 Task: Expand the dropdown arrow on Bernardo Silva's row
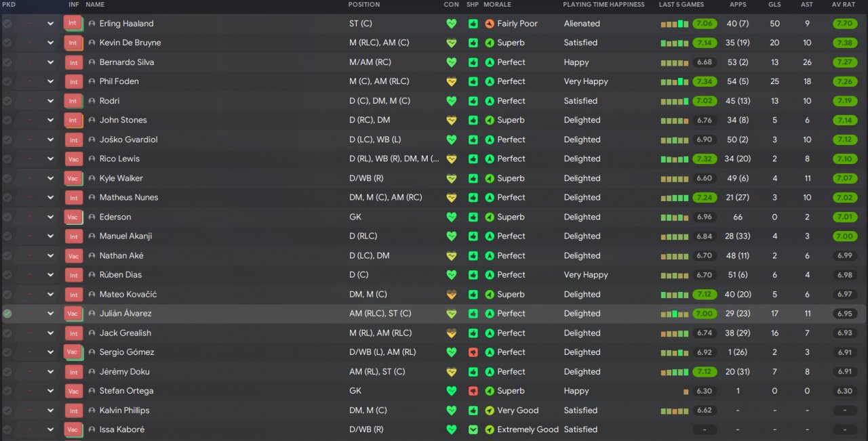pyautogui.click(x=50, y=62)
